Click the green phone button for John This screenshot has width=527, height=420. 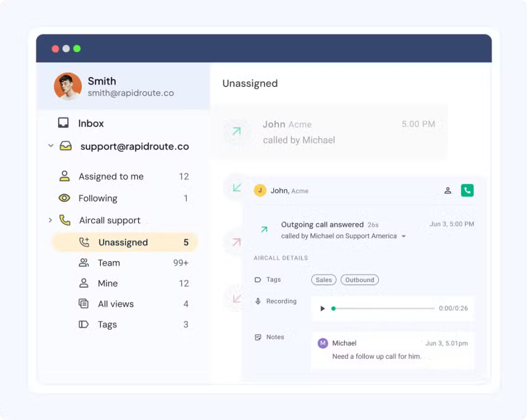click(467, 190)
